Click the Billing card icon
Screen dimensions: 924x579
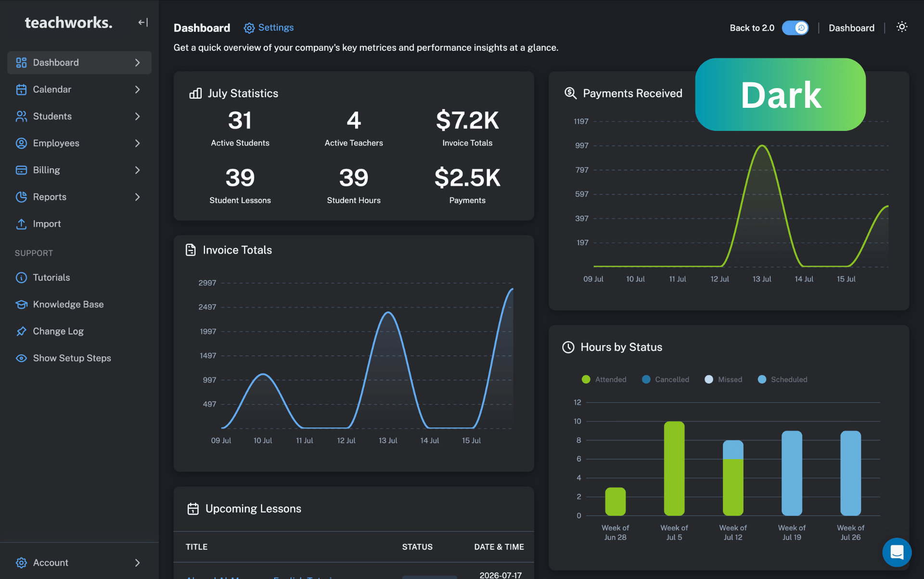[21, 170]
